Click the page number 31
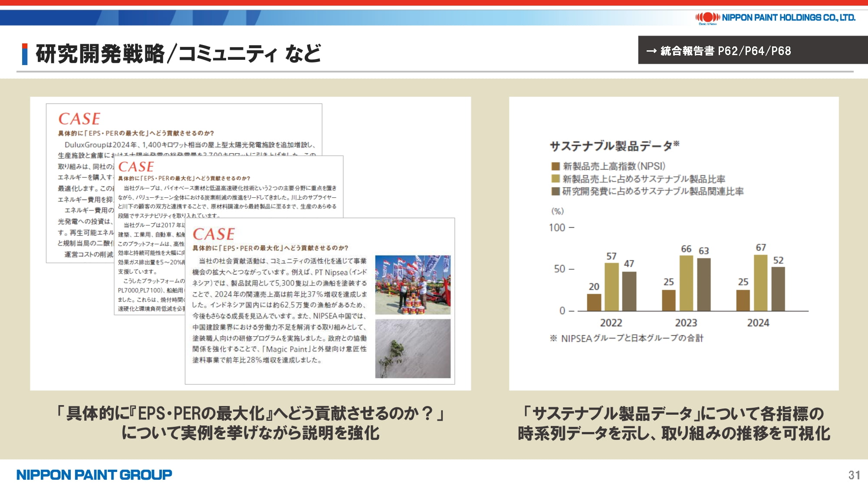Screen dimensions: 868x488 pos(854,475)
